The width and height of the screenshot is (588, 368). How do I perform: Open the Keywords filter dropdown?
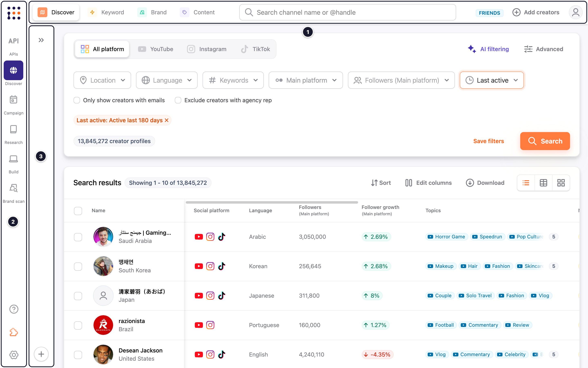233,80
